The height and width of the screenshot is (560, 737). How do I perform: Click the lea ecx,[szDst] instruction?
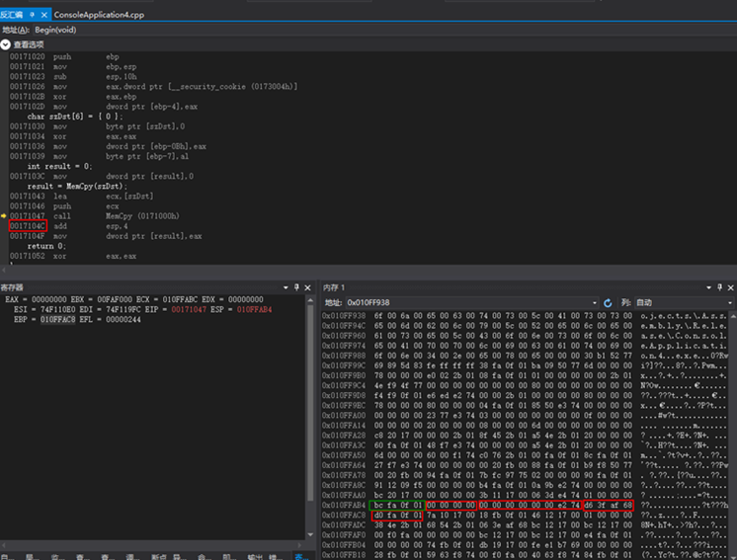pyautogui.click(x=82, y=197)
